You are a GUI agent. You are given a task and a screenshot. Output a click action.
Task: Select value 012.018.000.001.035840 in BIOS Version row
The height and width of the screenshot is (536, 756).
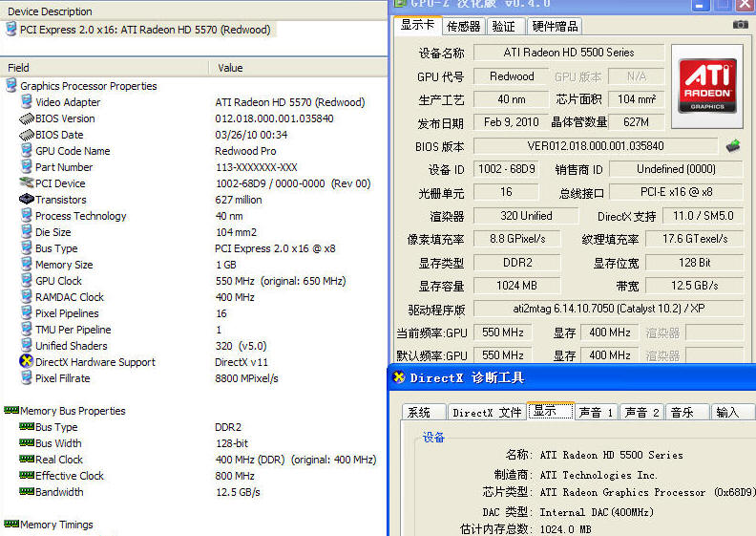[274, 118]
